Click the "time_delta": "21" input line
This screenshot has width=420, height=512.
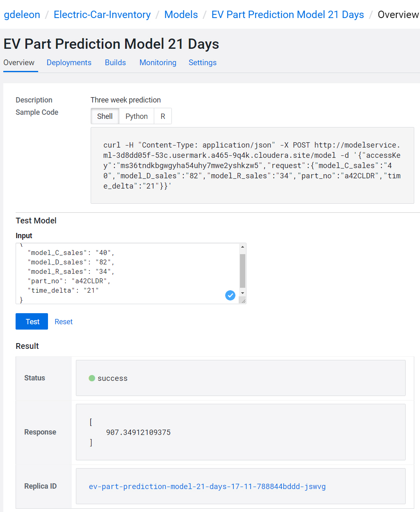click(63, 291)
